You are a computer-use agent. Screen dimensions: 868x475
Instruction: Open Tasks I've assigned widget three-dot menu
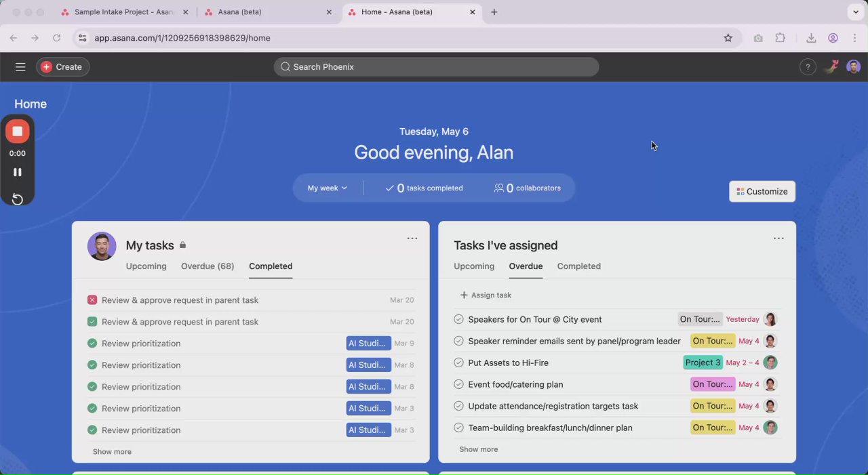pyautogui.click(x=778, y=239)
